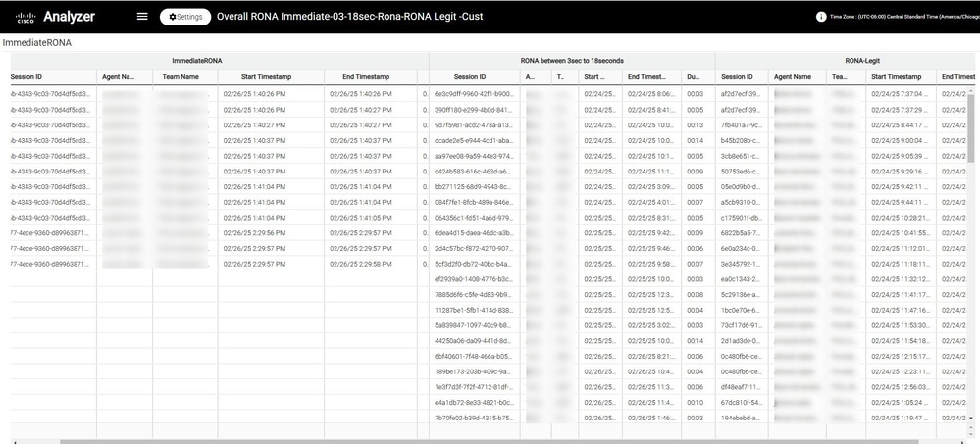Select session ID 5cf3d2f0-db72-40bc-b4a

(473, 264)
